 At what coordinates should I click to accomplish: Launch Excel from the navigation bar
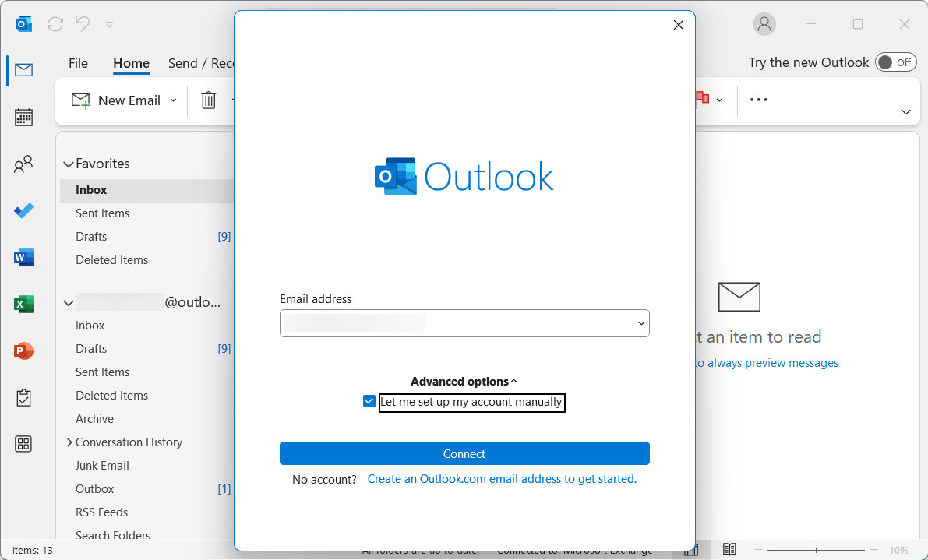coord(23,304)
